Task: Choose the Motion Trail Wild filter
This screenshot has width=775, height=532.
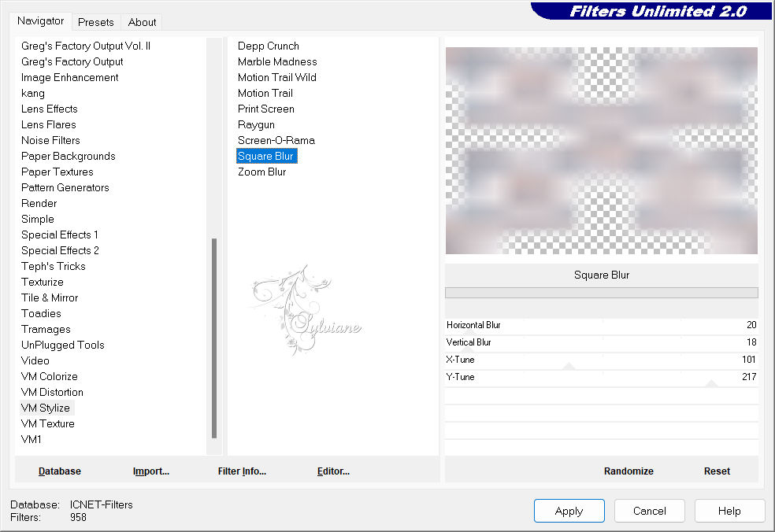Action: pyautogui.click(x=276, y=78)
